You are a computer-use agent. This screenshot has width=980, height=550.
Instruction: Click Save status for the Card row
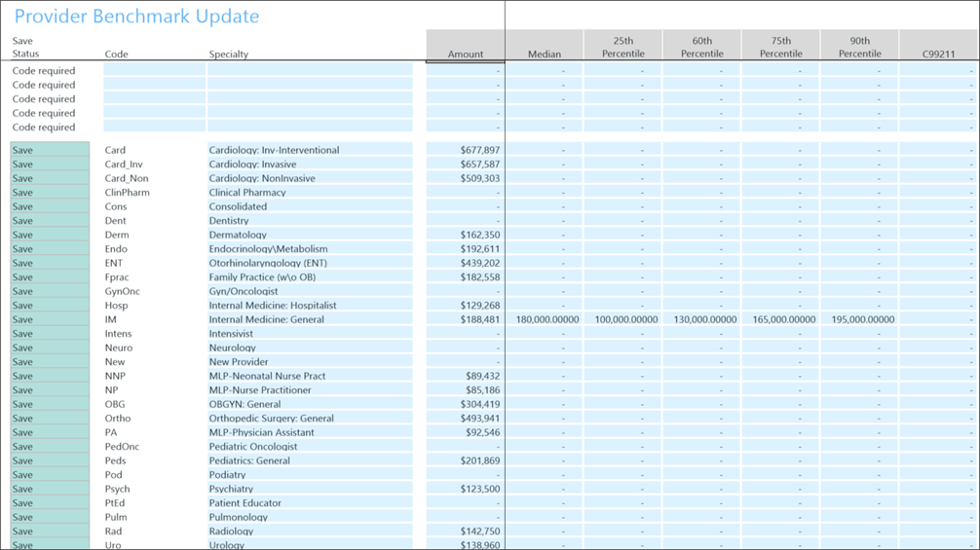point(50,150)
